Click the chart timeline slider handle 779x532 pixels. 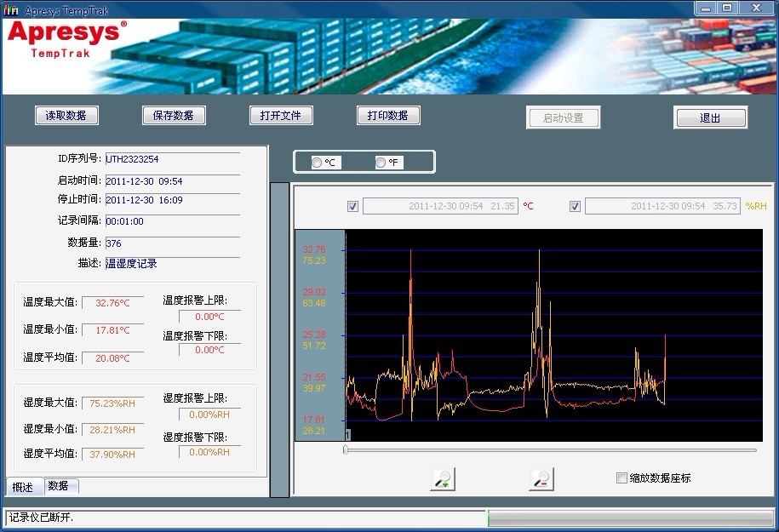346,449
